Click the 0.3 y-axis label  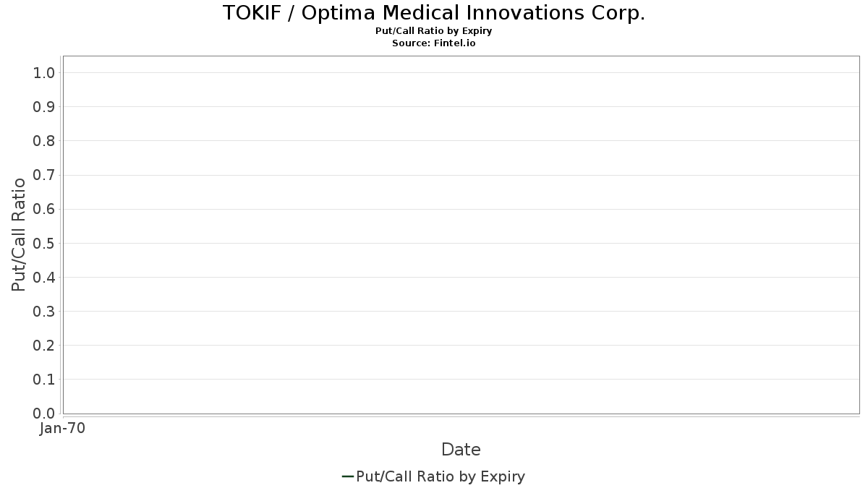(44, 312)
